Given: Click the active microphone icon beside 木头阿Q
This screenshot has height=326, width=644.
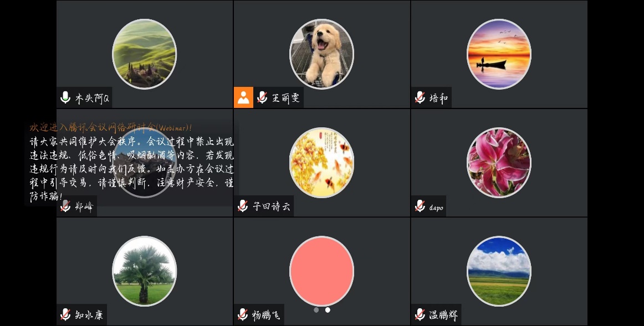Looking at the screenshot, I should coord(65,97).
